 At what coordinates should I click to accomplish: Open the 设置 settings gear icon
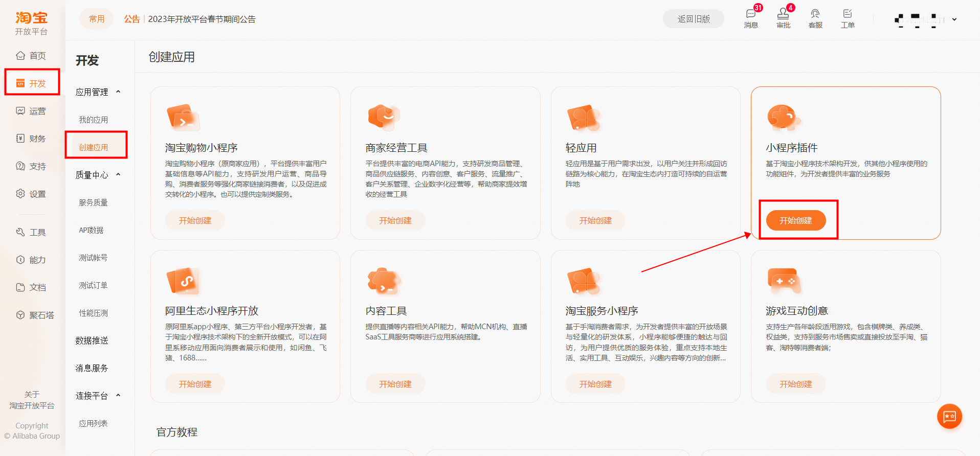20,194
